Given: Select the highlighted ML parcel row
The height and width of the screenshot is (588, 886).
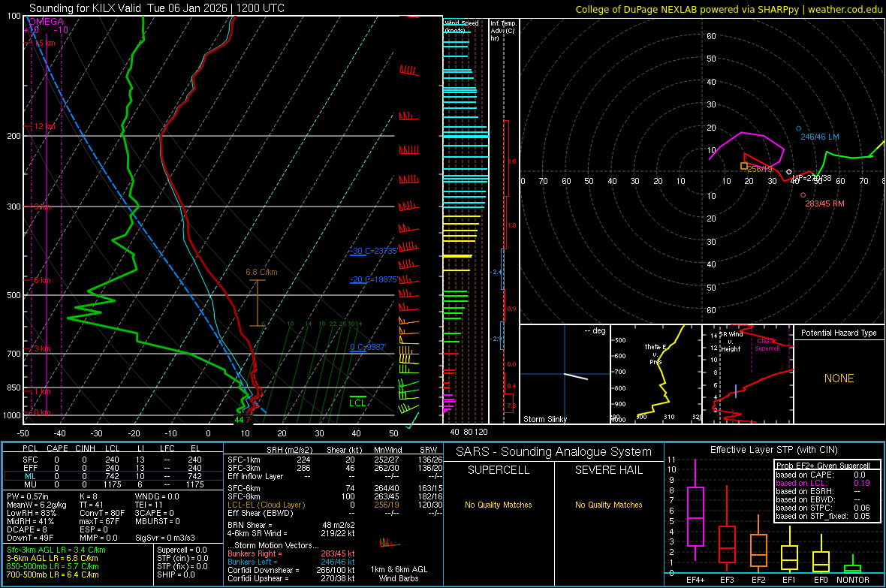Looking at the screenshot, I should pyautogui.click(x=113, y=476).
